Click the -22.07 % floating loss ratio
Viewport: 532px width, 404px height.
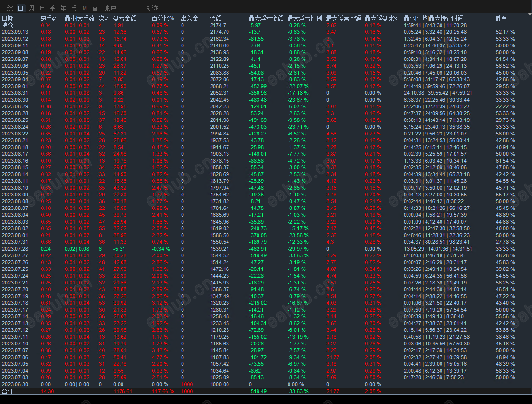pos(298,87)
